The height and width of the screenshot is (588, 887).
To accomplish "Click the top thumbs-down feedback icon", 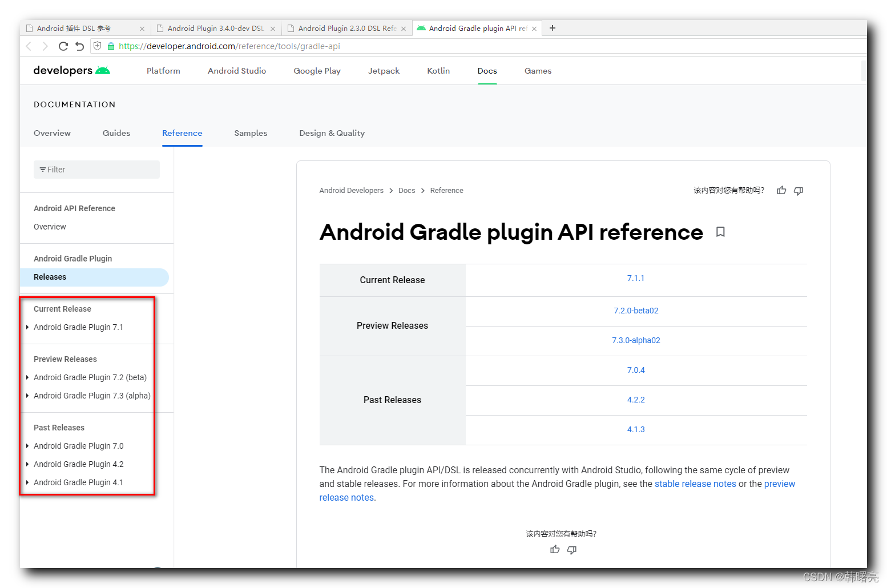I will pos(799,191).
